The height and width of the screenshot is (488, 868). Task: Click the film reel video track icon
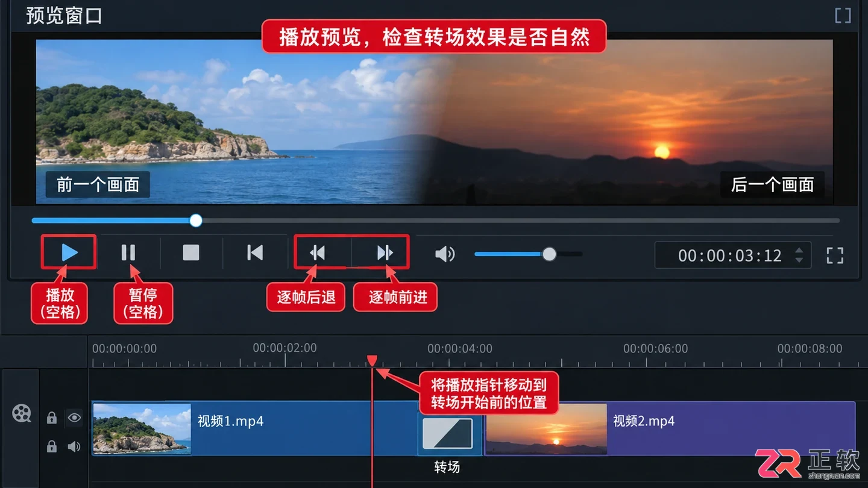pos(22,413)
